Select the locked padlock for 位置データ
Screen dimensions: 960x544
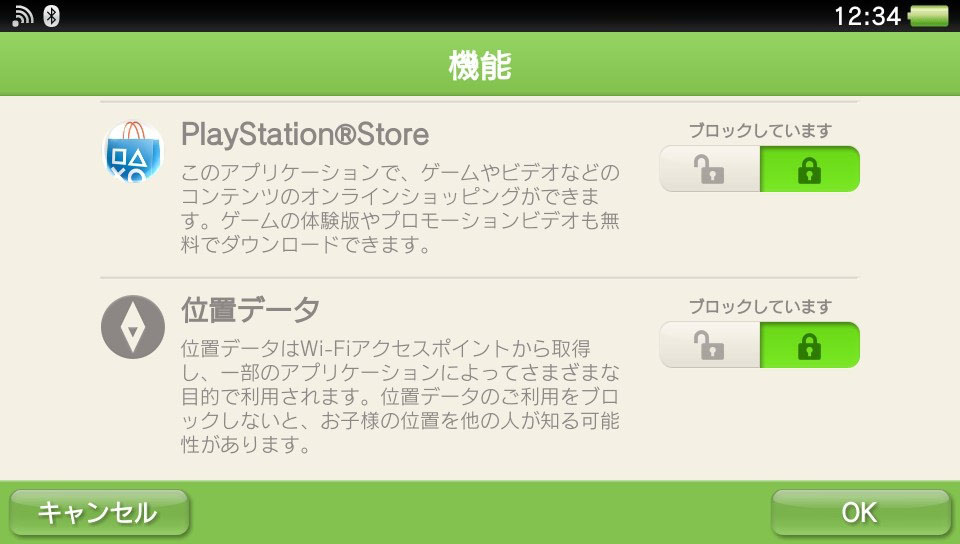(x=809, y=345)
